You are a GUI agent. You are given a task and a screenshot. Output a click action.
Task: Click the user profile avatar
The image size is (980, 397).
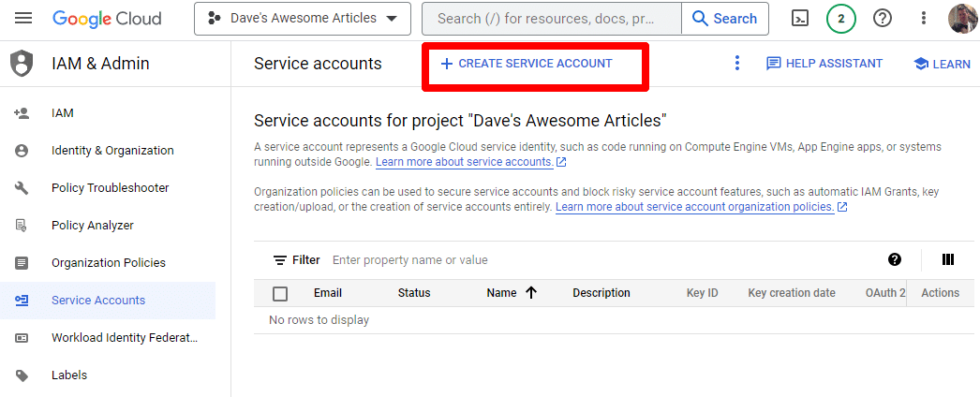[962, 19]
